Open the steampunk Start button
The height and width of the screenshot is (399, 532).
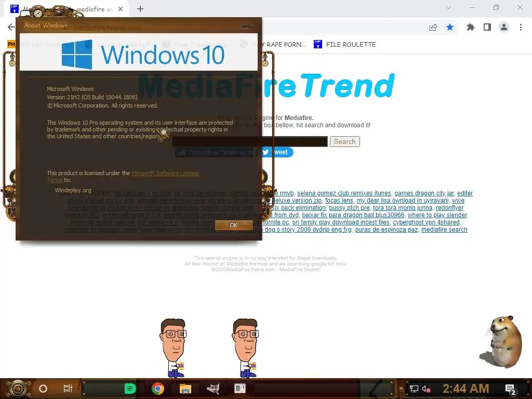pos(18,389)
